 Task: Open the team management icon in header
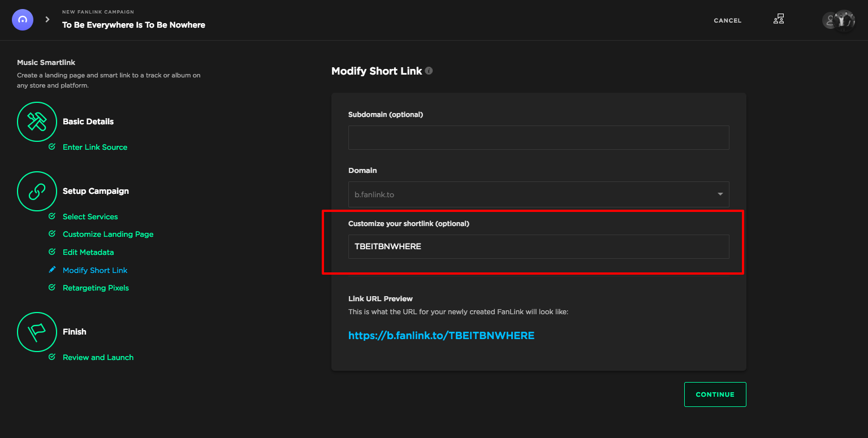tap(779, 19)
